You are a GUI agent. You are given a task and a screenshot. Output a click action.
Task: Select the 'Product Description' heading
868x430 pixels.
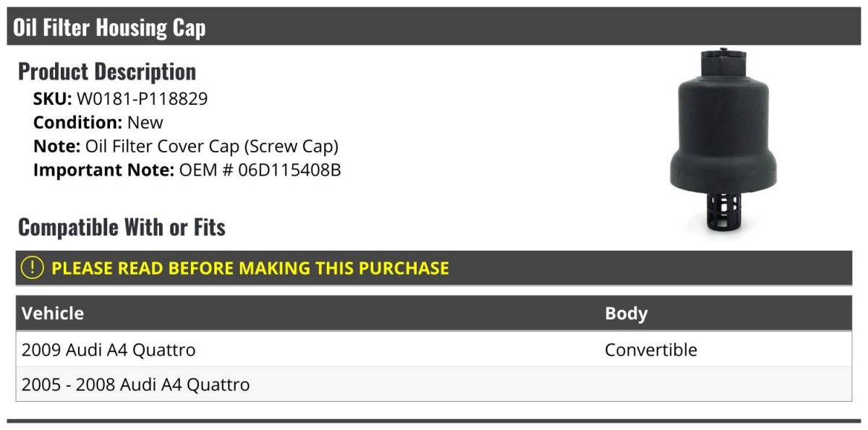point(107,72)
